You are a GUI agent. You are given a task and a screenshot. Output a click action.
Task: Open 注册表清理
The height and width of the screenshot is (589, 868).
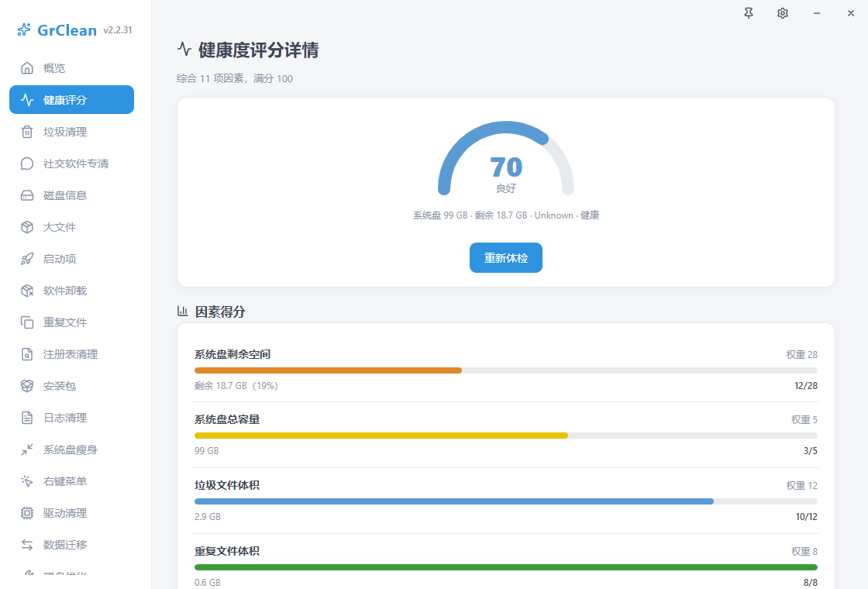(71, 354)
